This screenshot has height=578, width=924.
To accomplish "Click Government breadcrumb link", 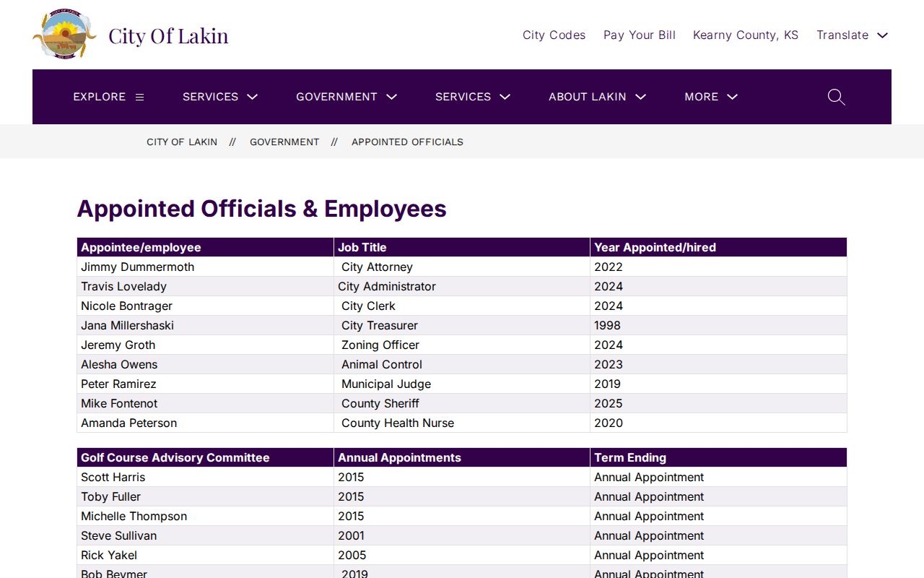I will (x=284, y=142).
